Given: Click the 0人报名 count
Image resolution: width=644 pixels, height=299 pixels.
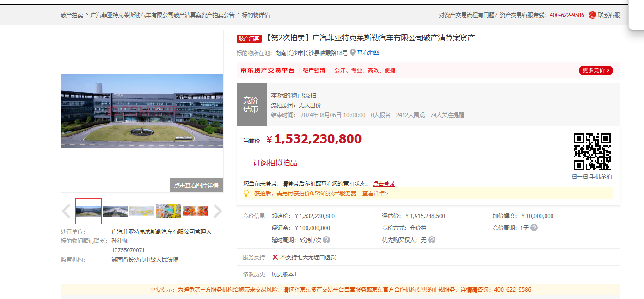Looking at the screenshot, I should (x=380, y=115).
